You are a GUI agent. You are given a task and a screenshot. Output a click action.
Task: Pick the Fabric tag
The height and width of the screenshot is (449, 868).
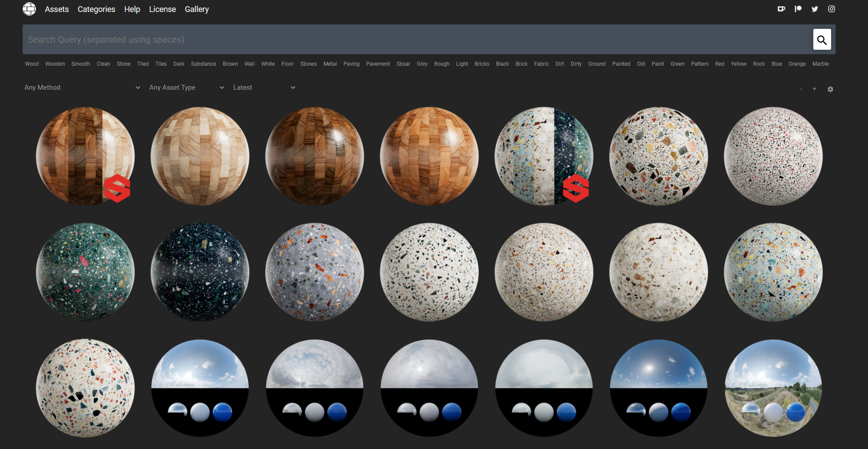tap(541, 64)
